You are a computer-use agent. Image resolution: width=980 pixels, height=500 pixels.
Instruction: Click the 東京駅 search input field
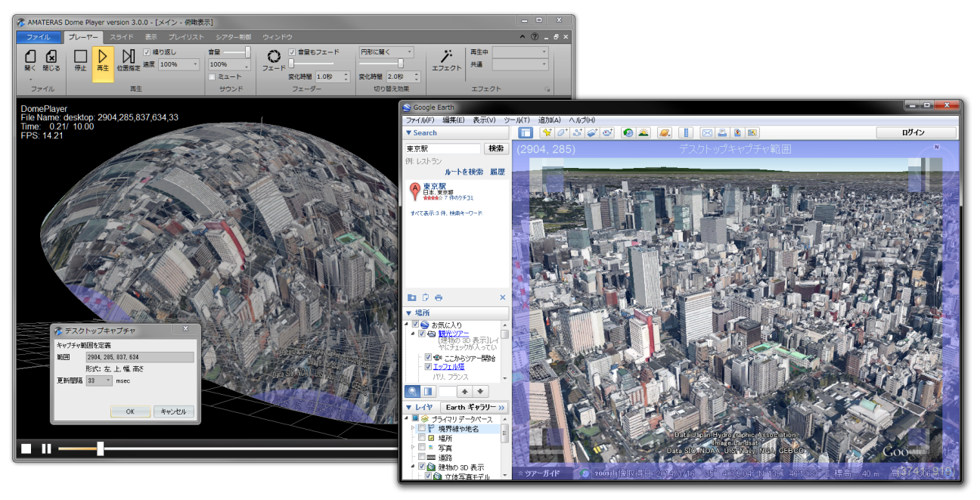tap(443, 149)
